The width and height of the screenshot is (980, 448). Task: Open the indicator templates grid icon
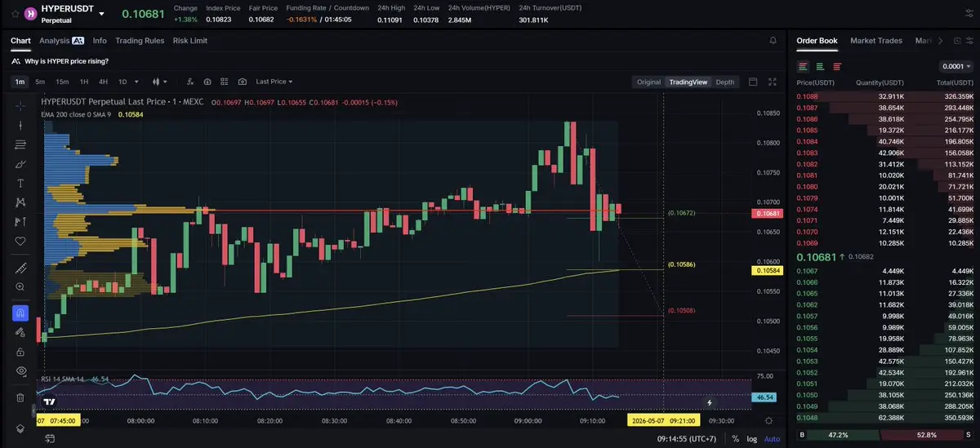[225, 82]
